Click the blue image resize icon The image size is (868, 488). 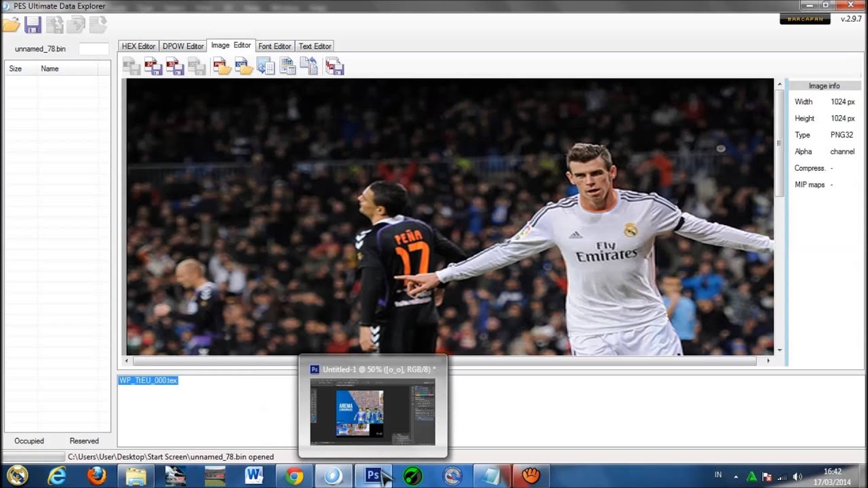click(x=266, y=66)
